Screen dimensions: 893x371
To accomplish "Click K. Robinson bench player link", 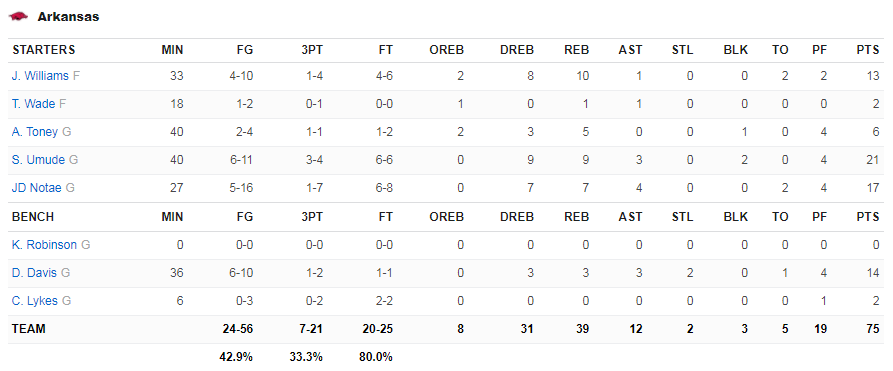I will click(44, 245).
